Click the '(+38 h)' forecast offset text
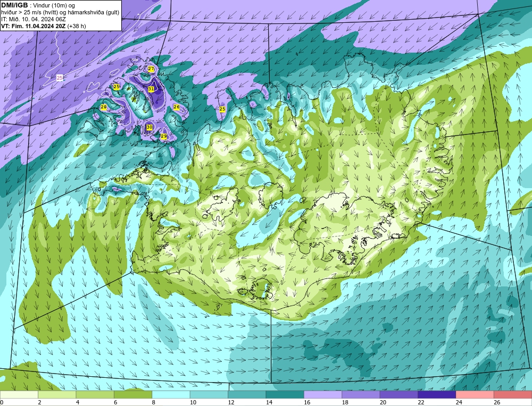 (76, 26)
